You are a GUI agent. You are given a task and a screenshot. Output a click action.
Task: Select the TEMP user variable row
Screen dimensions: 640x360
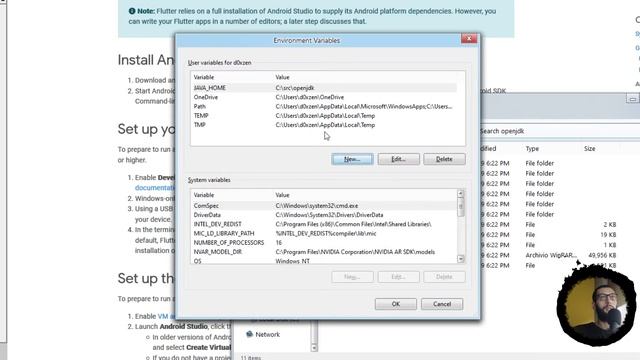[324, 116]
